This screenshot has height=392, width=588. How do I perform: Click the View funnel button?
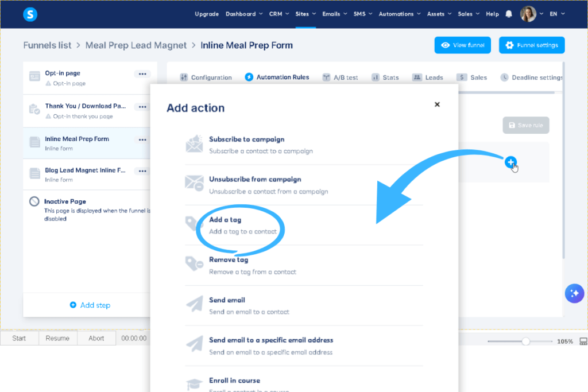point(462,45)
